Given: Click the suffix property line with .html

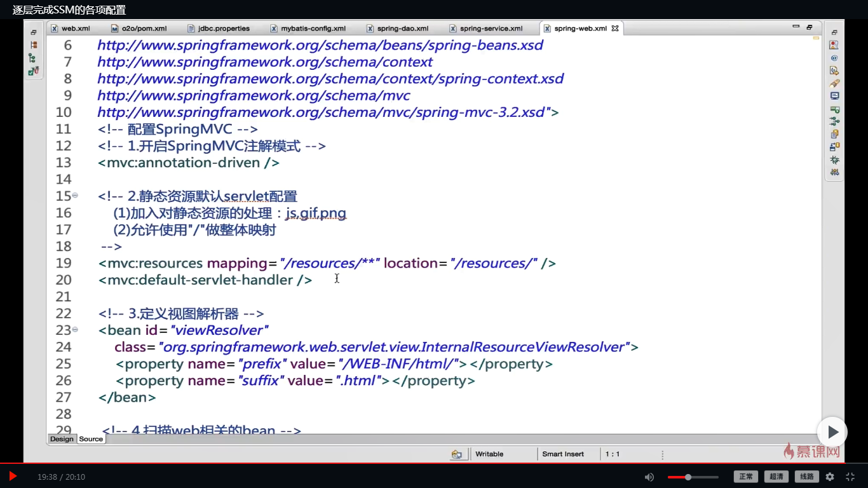Looking at the screenshot, I should tap(295, 381).
